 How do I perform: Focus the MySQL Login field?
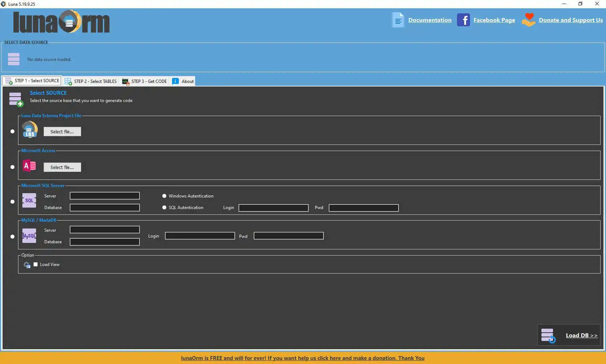(200, 236)
